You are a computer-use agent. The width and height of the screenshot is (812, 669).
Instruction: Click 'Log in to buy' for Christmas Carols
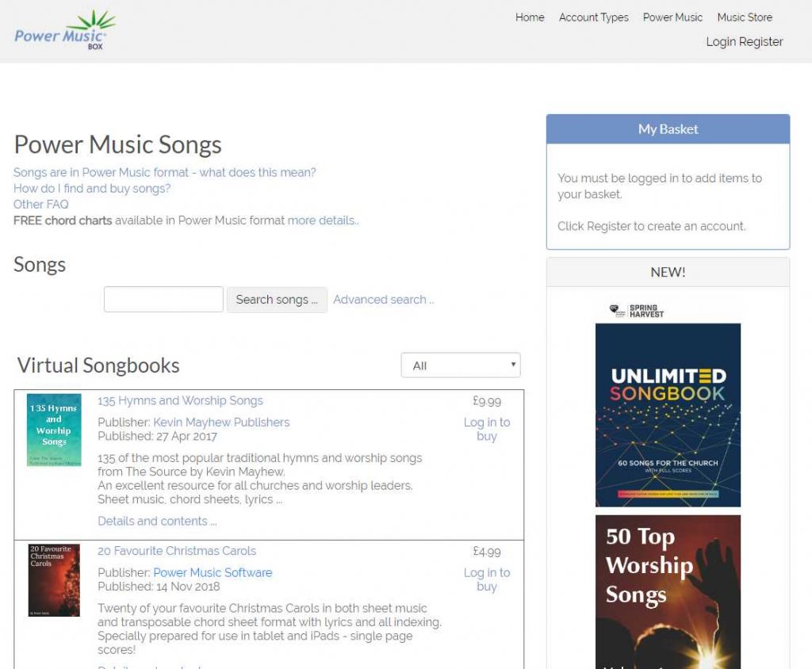click(487, 579)
